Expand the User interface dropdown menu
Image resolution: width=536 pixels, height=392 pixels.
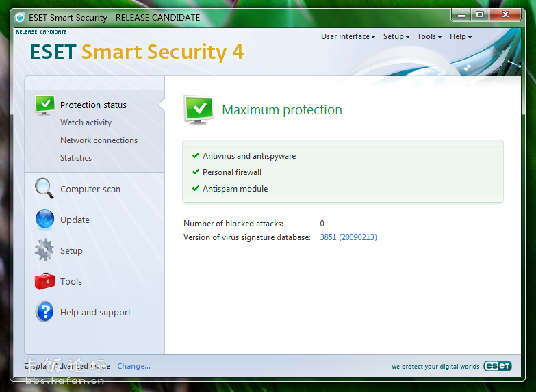(x=348, y=37)
